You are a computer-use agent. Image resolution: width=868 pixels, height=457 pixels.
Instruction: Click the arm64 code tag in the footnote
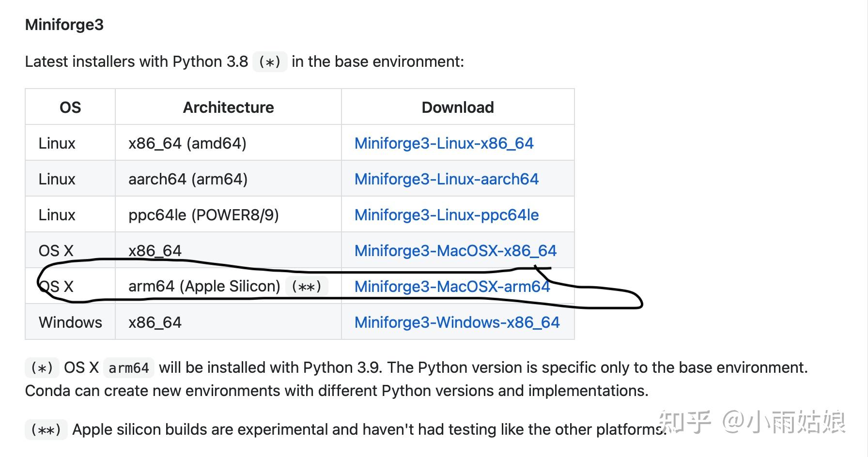[129, 368]
